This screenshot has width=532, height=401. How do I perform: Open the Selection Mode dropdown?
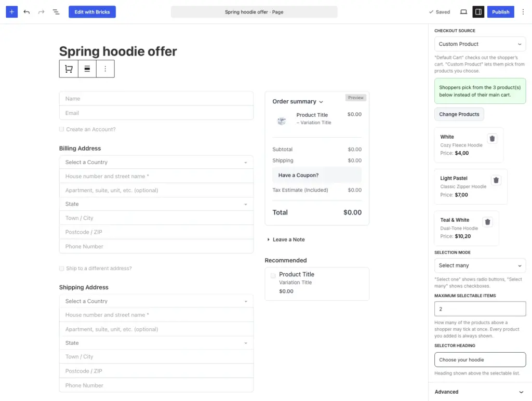click(x=480, y=265)
